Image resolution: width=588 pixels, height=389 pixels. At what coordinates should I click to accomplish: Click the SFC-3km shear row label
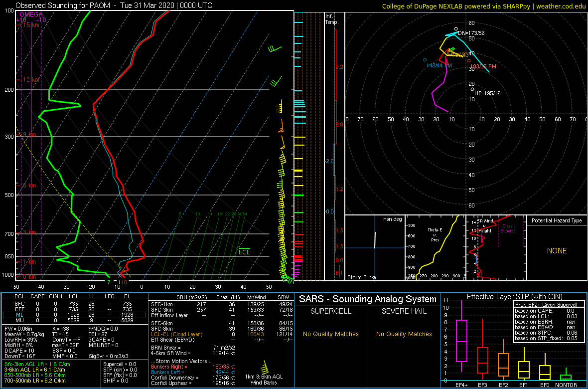[161, 309]
